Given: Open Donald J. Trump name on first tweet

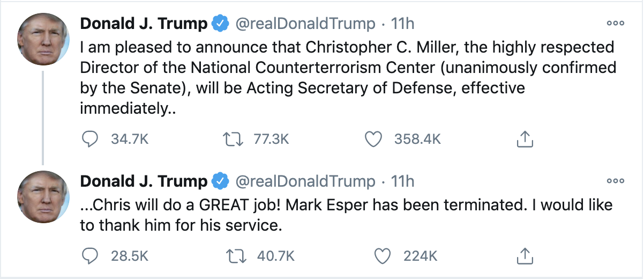Looking at the screenshot, I should click(x=144, y=24).
